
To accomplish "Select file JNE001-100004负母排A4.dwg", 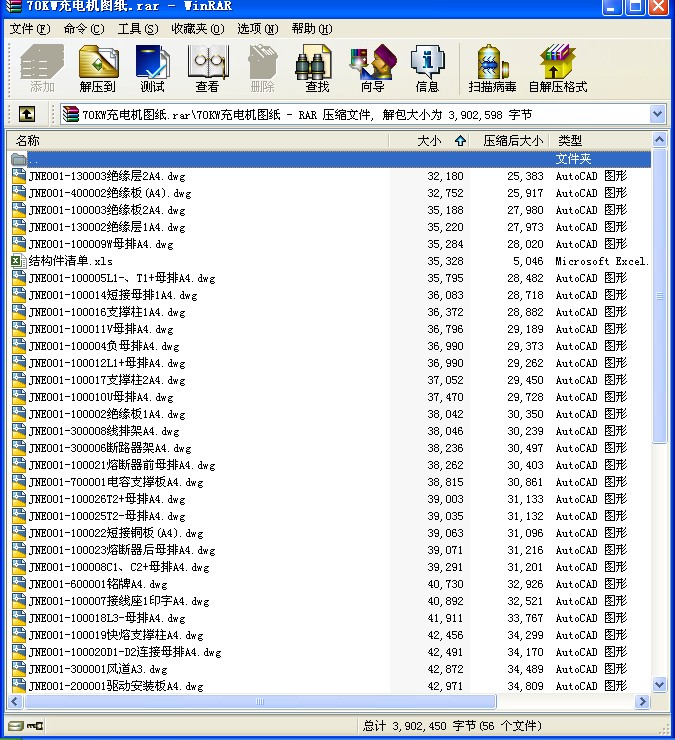I will point(104,346).
